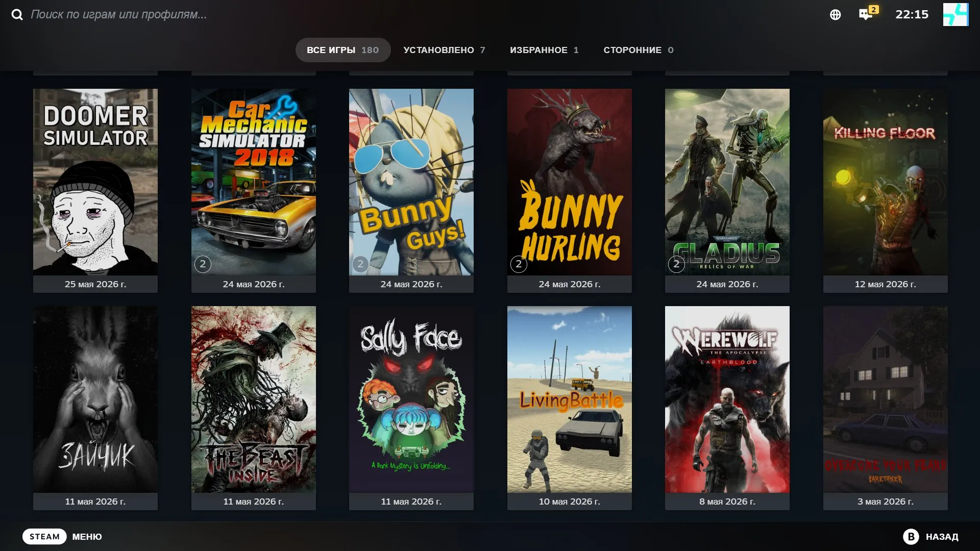The width and height of the screenshot is (980, 551).
Task: Click date 3 мая 2026 г.
Action: tap(885, 502)
